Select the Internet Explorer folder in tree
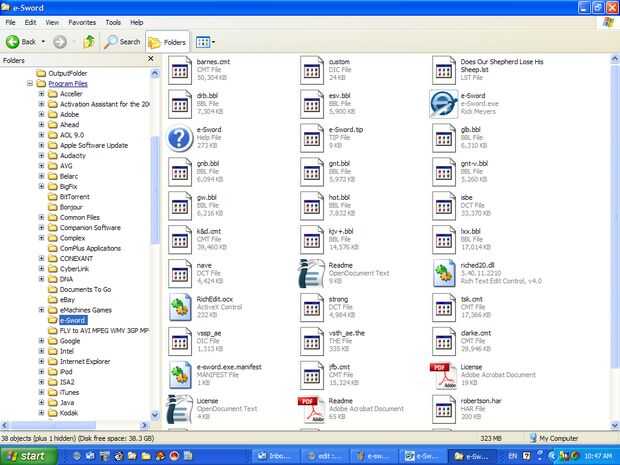Viewport: 620px width, 465px height. (85, 361)
